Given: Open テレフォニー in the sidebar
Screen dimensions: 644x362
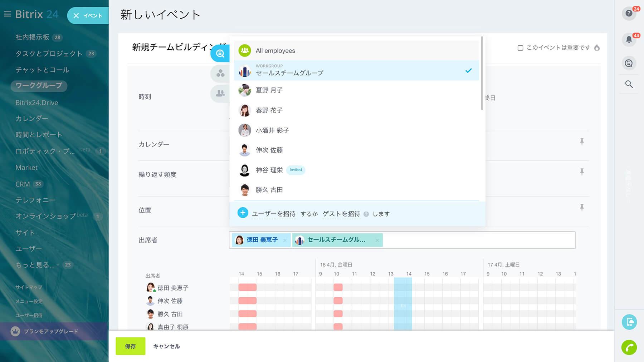Looking at the screenshot, I should coord(35,200).
